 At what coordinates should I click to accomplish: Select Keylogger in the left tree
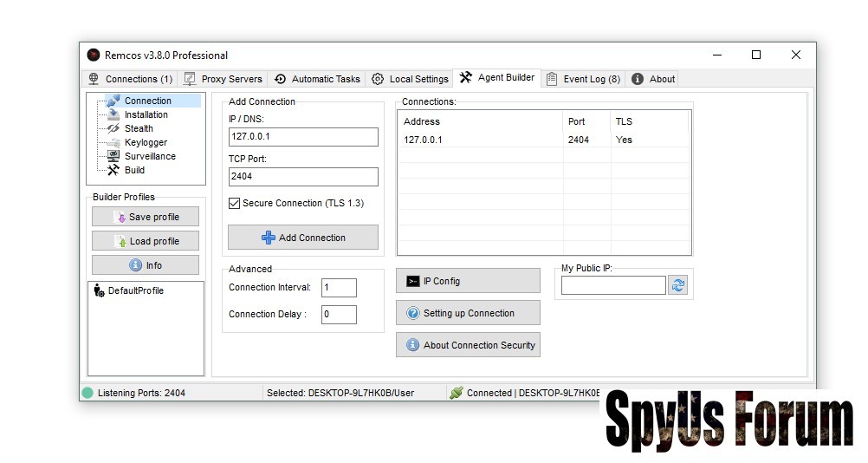pos(146,142)
